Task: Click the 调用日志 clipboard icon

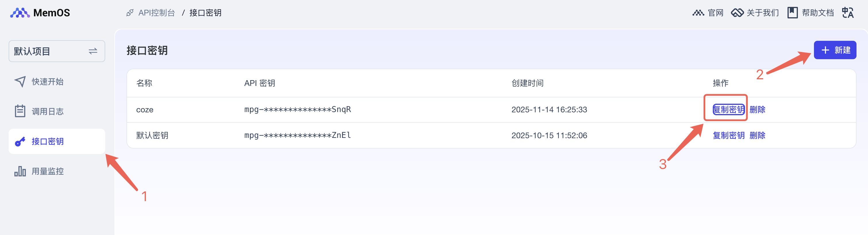Action: click(20, 111)
